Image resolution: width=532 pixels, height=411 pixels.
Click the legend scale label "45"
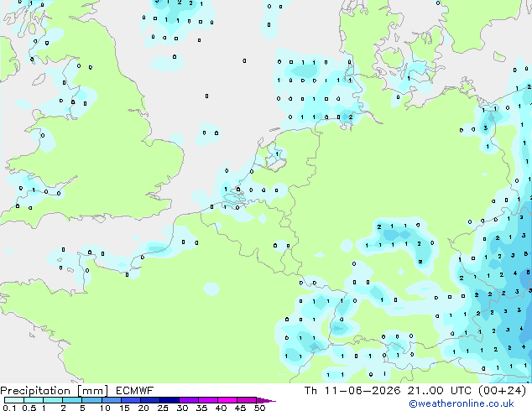tap(241, 408)
